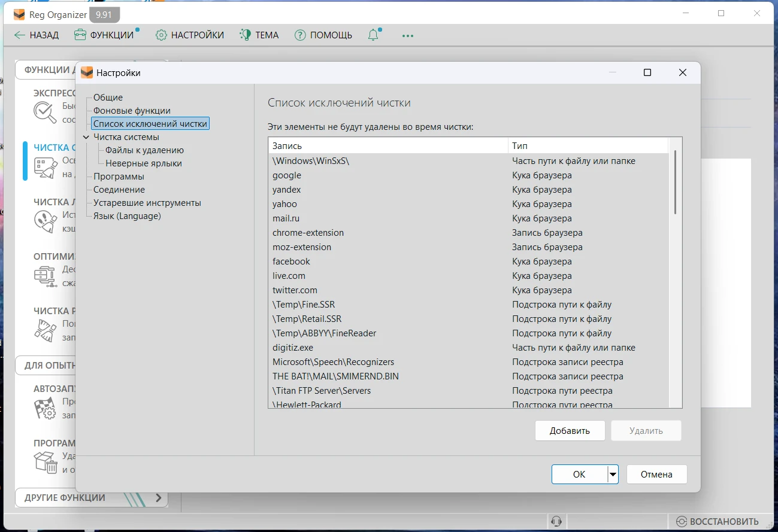Open ПОМОЩЬ question mark icon
Image resolution: width=778 pixels, height=532 pixels.
(x=300, y=35)
